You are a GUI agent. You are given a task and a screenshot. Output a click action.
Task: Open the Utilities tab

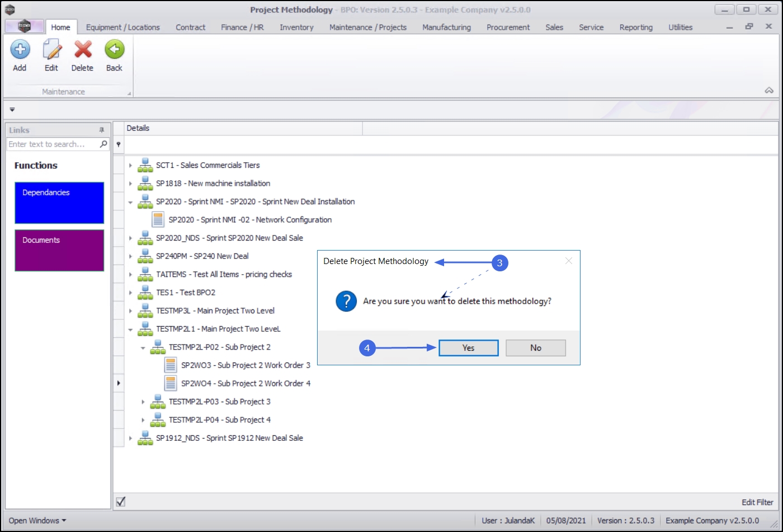680,27
